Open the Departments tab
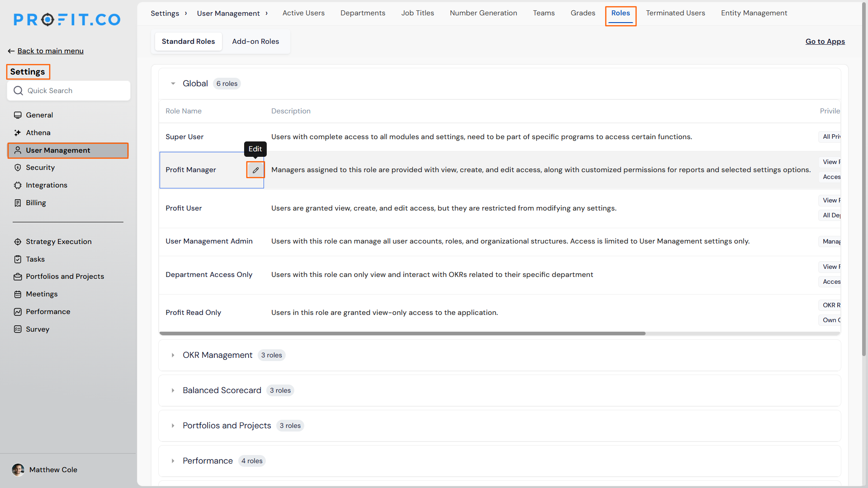Viewport: 868px width, 488px height. point(363,13)
